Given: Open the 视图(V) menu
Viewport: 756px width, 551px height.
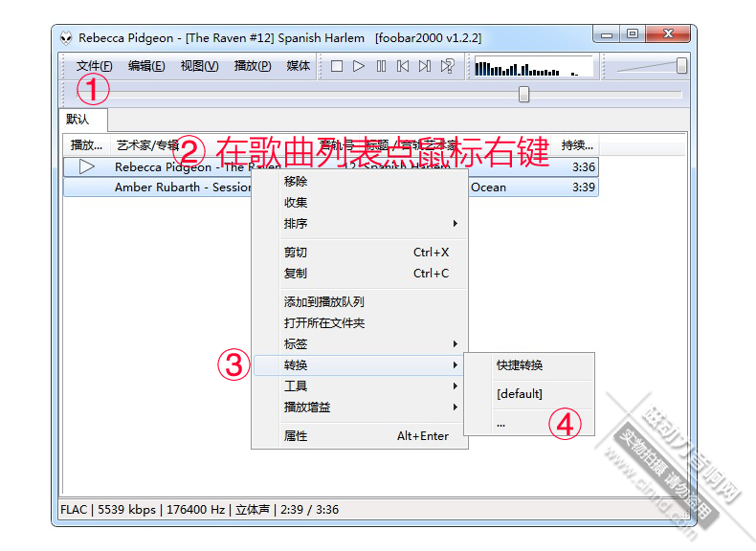Looking at the screenshot, I should pyautogui.click(x=199, y=66).
